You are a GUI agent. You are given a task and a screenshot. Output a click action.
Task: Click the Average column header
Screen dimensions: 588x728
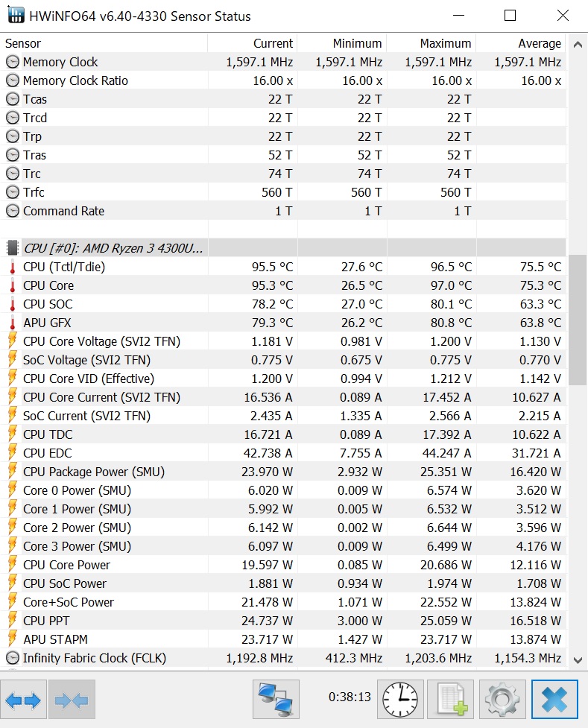(x=522, y=43)
